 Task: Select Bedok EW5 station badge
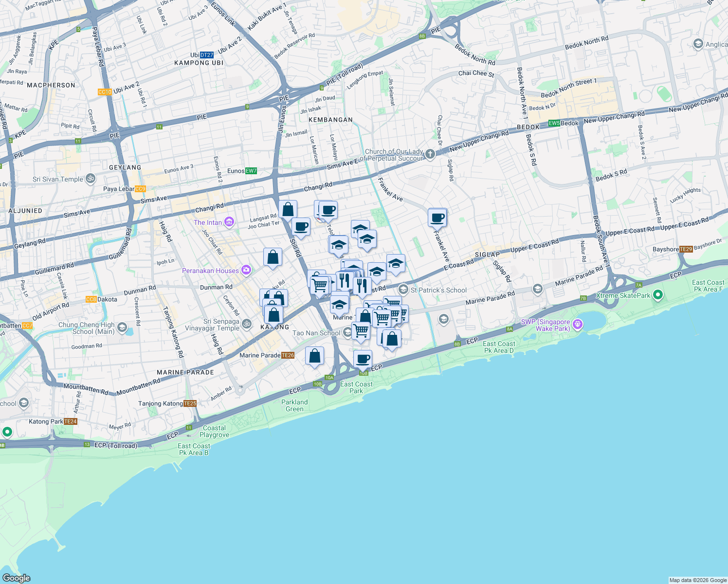[x=554, y=123]
